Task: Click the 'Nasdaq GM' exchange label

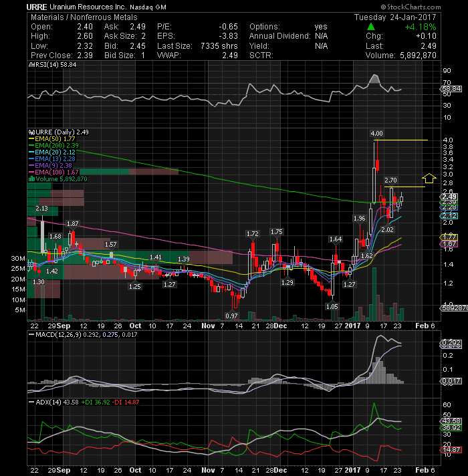Action: pyautogui.click(x=148, y=7)
